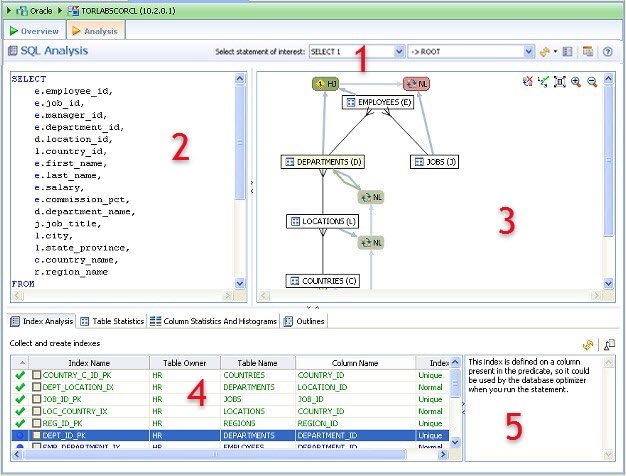Switch to the Analysis tab
This screenshot has width=626, height=476.
click(96, 31)
